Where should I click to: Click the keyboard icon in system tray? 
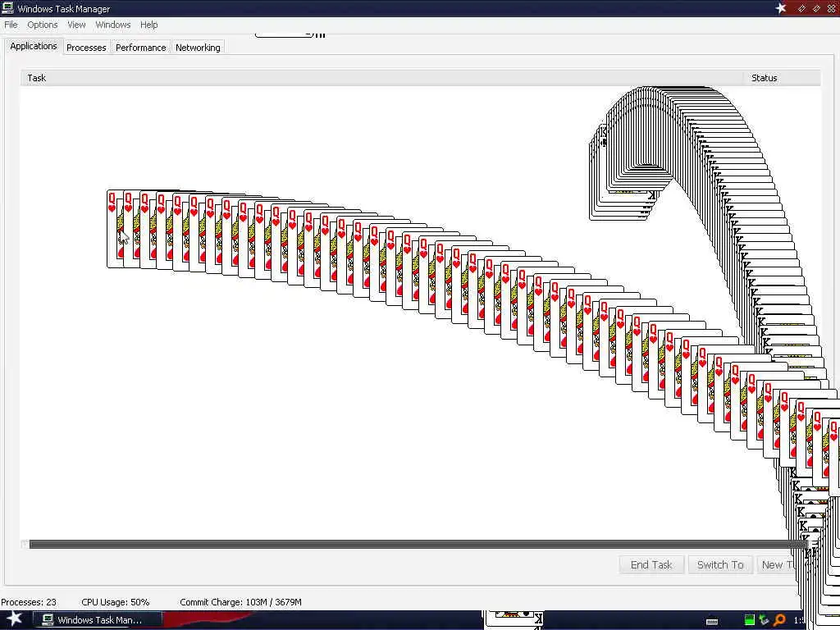point(712,621)
